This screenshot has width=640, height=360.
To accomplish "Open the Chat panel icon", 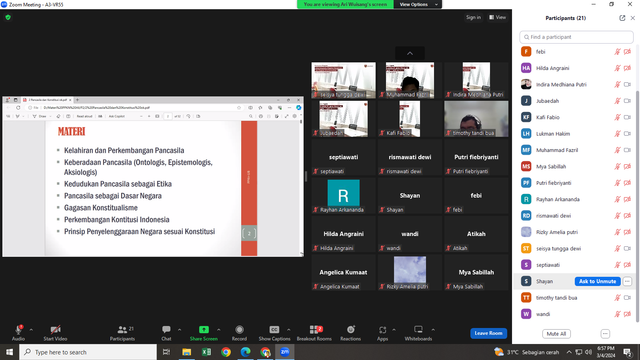I will pos(166,330).
